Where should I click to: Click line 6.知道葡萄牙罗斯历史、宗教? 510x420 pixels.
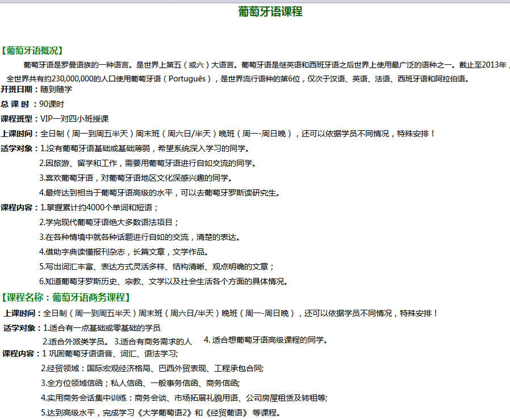tap(164, 281)
